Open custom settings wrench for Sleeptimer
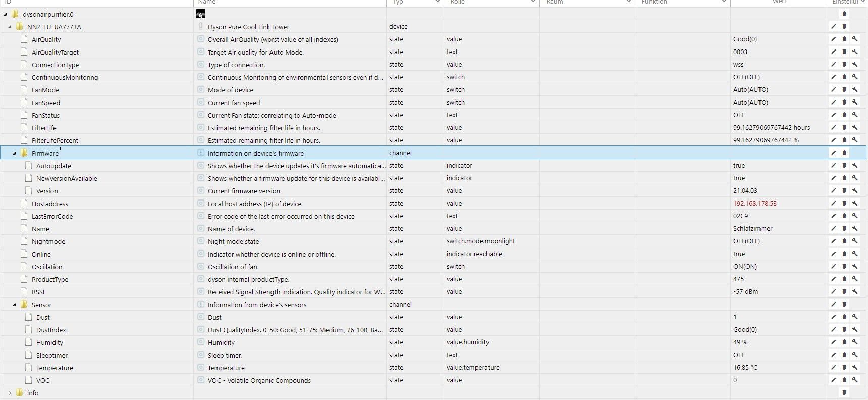This screenshot has width=868, height=400. click(x=855, y=355)
